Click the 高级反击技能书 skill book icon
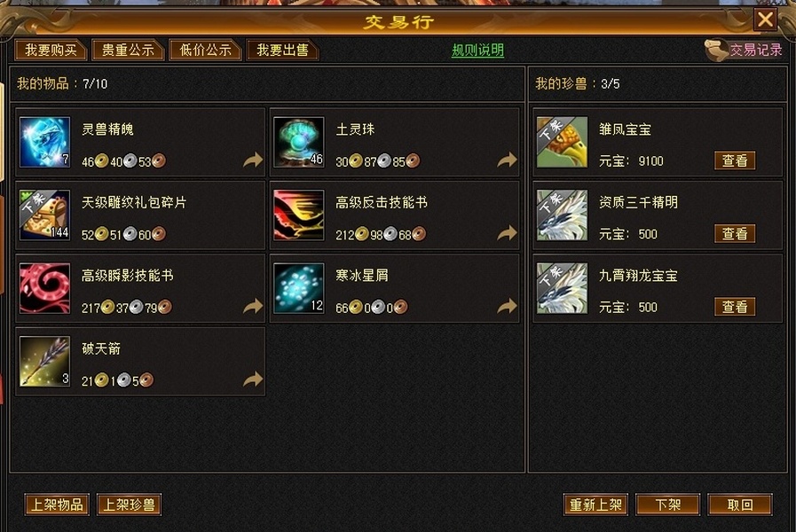 pyautogui.click(x=298, y=215)
